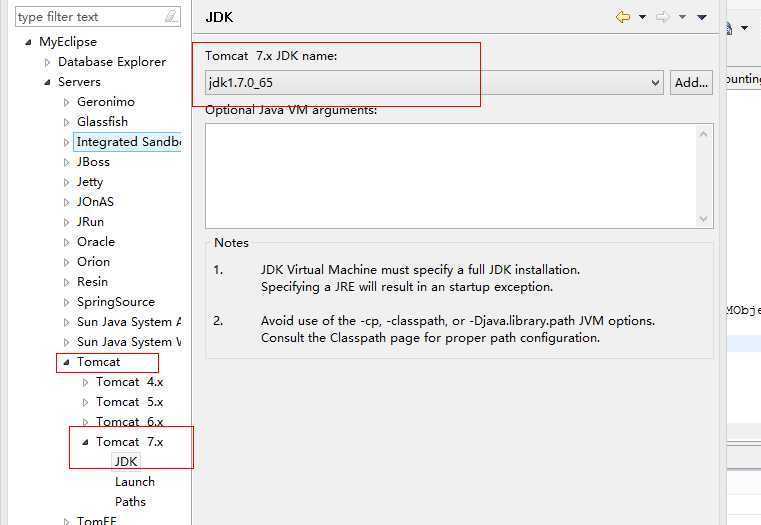Expand the Database Explorer node
The width and height of the screenshot is (761, 525).
tap(47, 62)
